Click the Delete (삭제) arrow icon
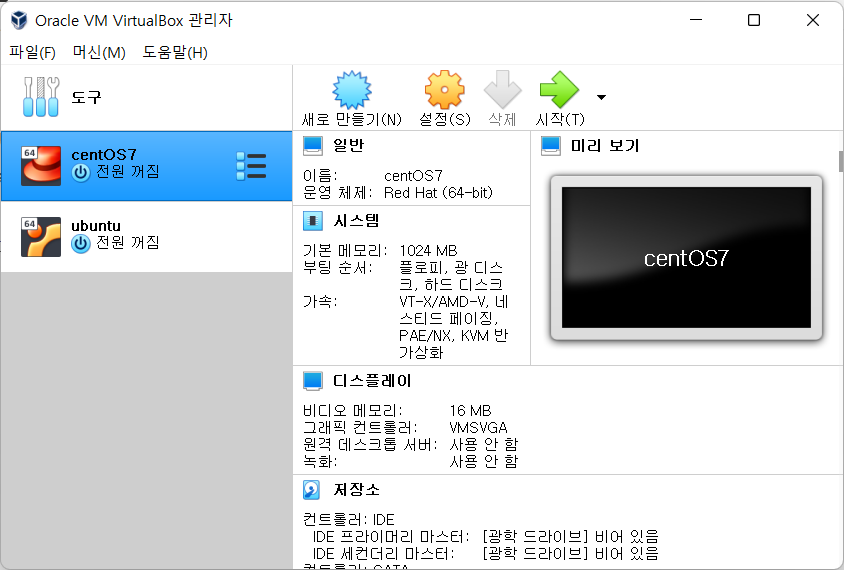 coord(502,90)
